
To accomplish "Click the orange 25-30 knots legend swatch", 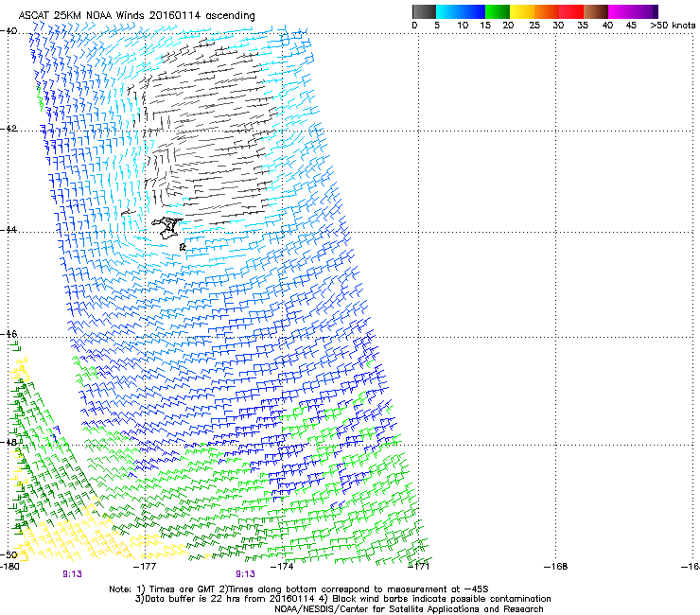I will [547, 11].
